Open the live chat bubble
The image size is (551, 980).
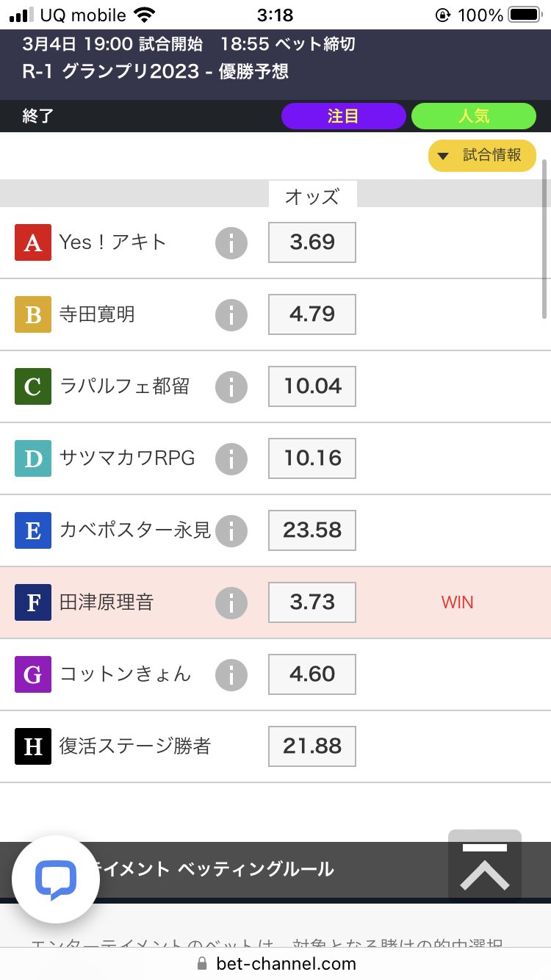(56, 879)
